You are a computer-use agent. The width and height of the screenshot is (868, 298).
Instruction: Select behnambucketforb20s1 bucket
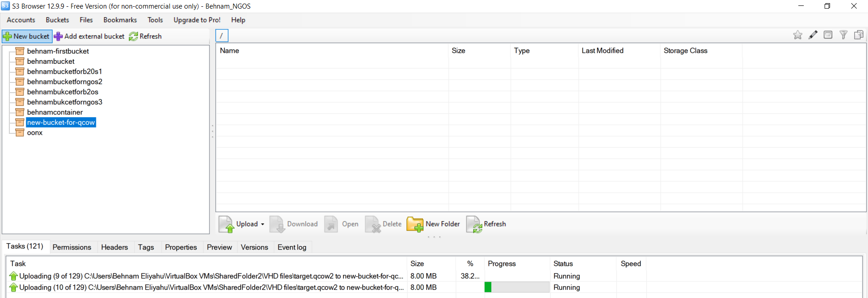(64, 71)
